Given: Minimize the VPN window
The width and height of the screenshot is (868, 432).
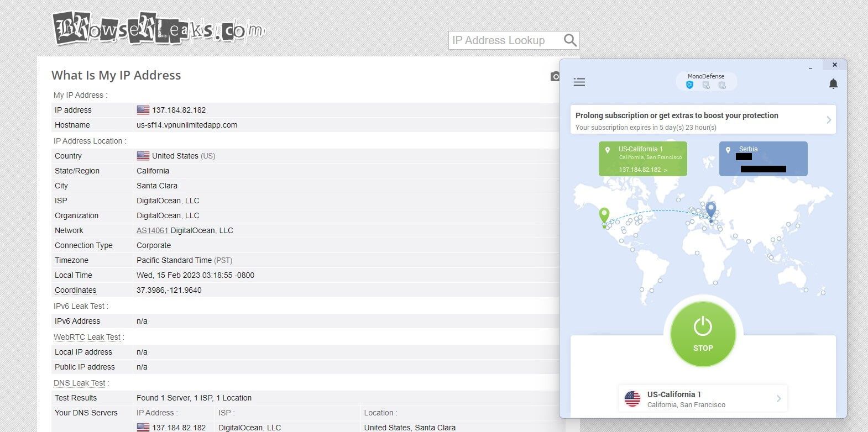Looking at the screenshot, I should (811, 67).
